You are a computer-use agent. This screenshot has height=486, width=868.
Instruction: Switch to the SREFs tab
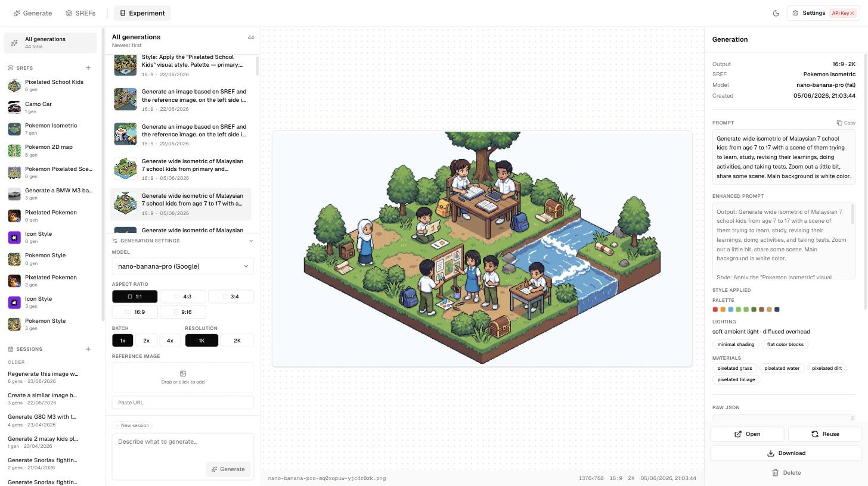pos(80,13)
